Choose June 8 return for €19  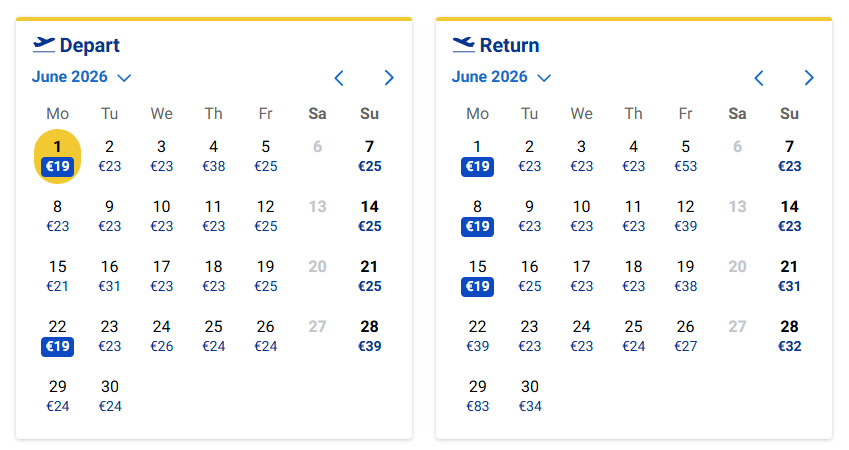tap(478, 216)
